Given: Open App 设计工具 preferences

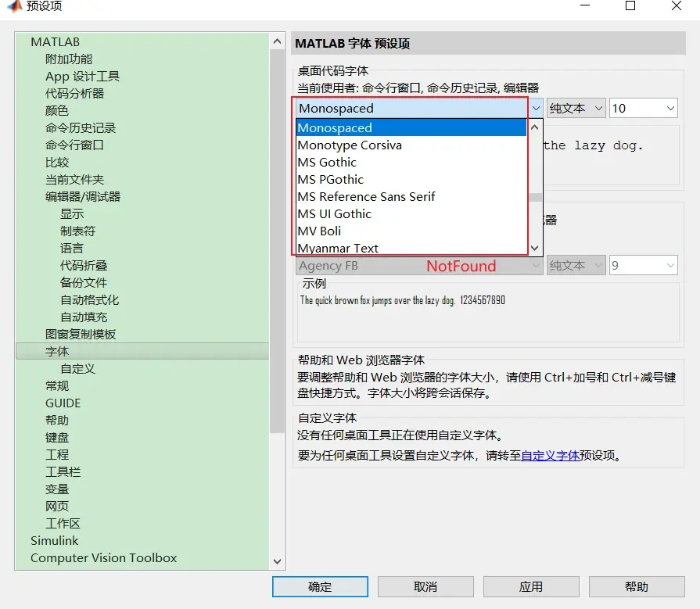Looking at the screenshot, I should (82, 77).
